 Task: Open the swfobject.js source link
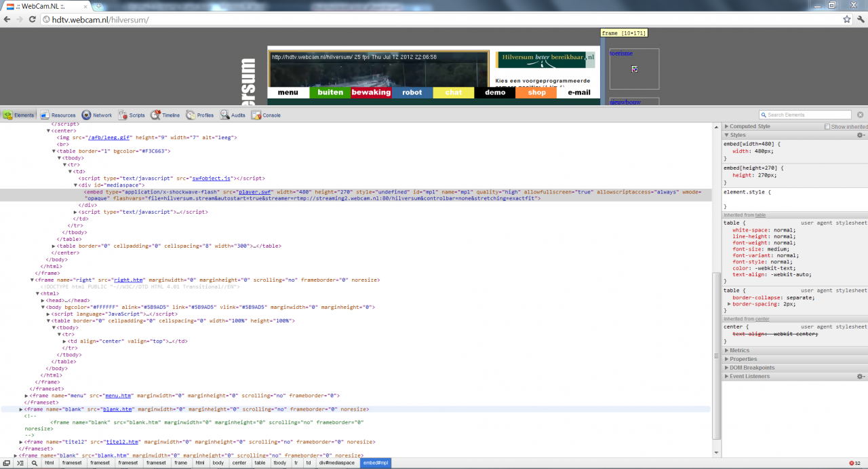coord(212,179)
